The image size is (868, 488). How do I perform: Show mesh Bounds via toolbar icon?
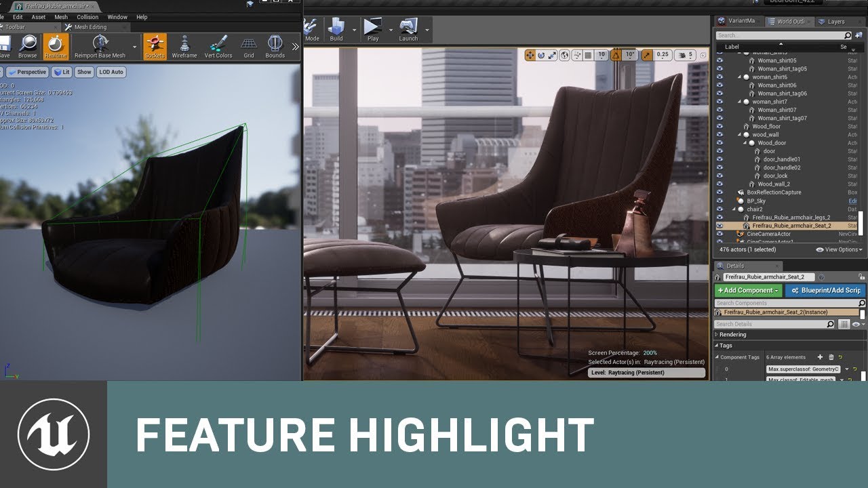click(x=275, y=47)
